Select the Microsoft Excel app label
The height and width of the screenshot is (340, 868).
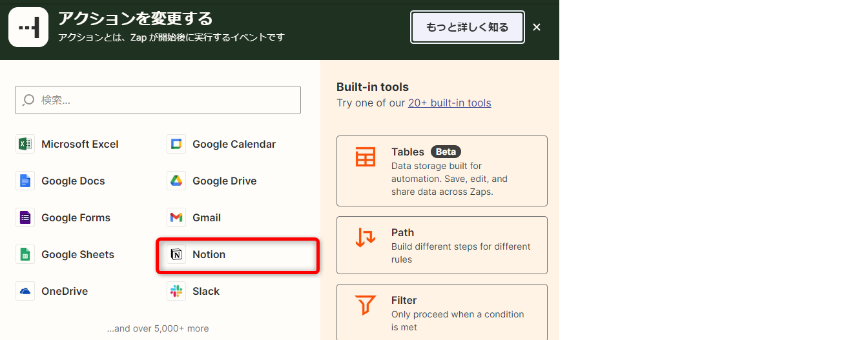click(x=80, y=144)
